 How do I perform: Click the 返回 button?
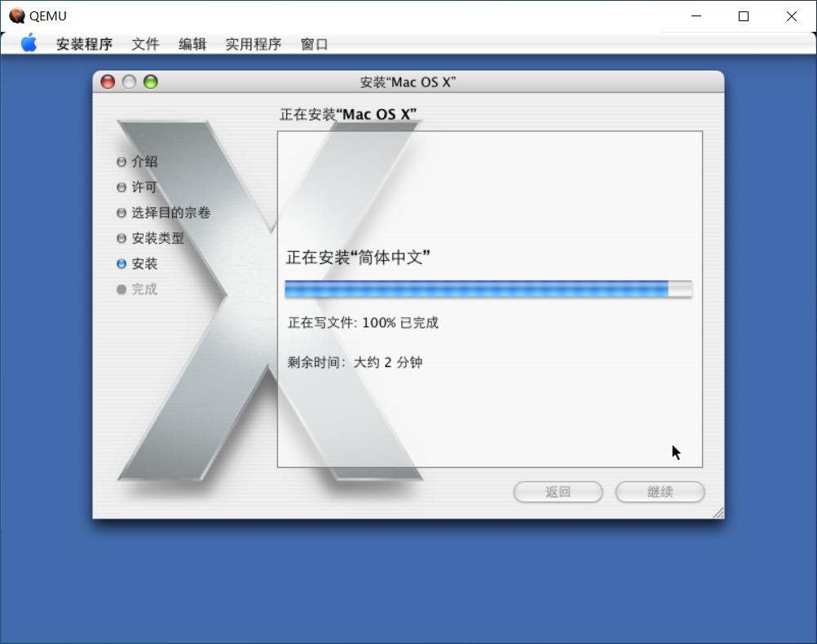click(x=558, y=492)
